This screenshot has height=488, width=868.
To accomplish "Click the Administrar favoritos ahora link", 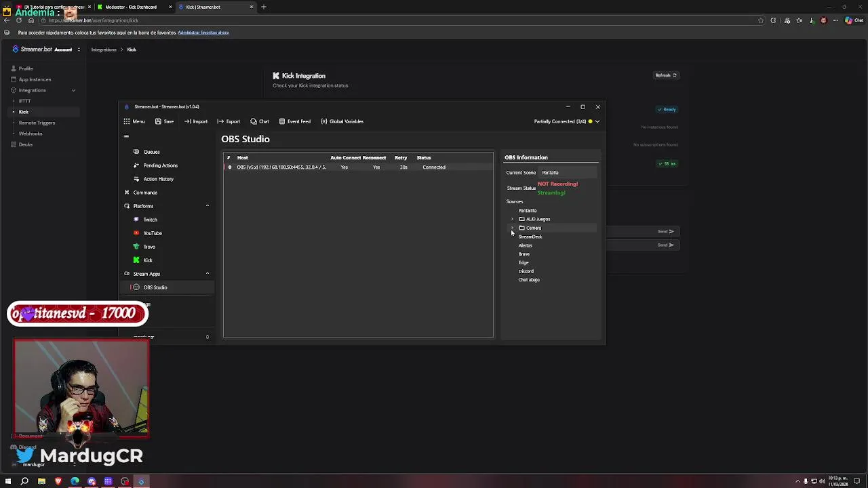I will click(203, 33).
